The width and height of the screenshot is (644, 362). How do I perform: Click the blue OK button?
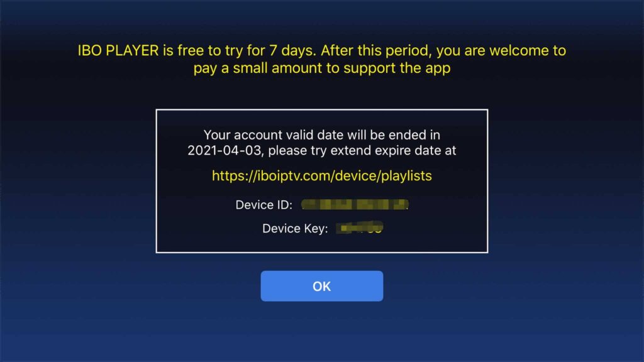coord(321,286)
